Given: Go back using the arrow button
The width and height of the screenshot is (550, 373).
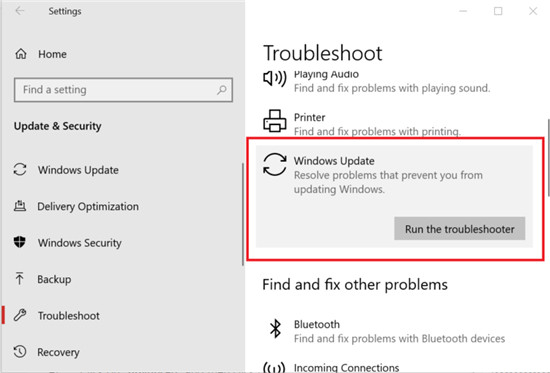Looking at the screenshot, I should pos(20,11).
